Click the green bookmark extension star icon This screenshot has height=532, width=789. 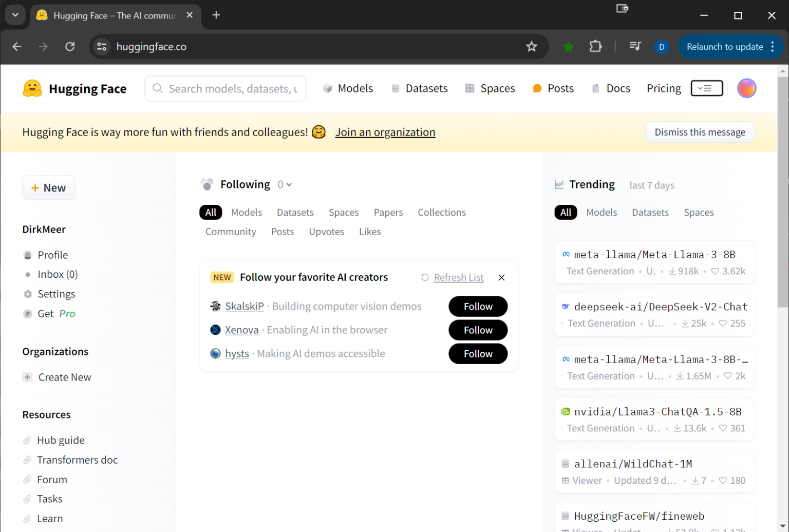point(568,46)
